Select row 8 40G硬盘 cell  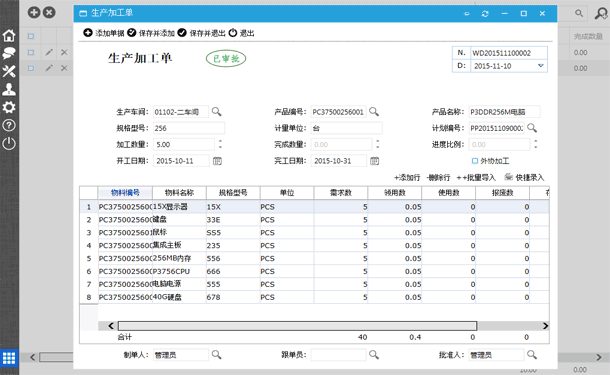(x=179, y=297)
